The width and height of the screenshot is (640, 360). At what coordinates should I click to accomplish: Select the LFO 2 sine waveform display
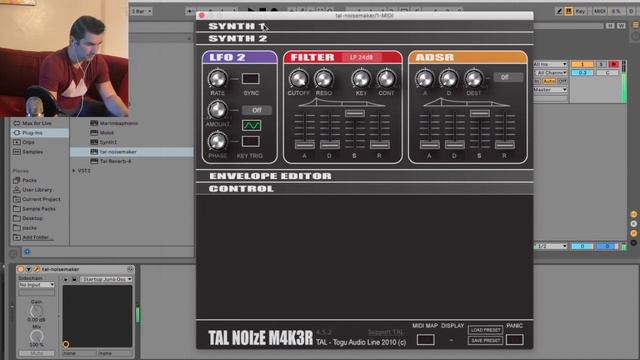(251, 125)
